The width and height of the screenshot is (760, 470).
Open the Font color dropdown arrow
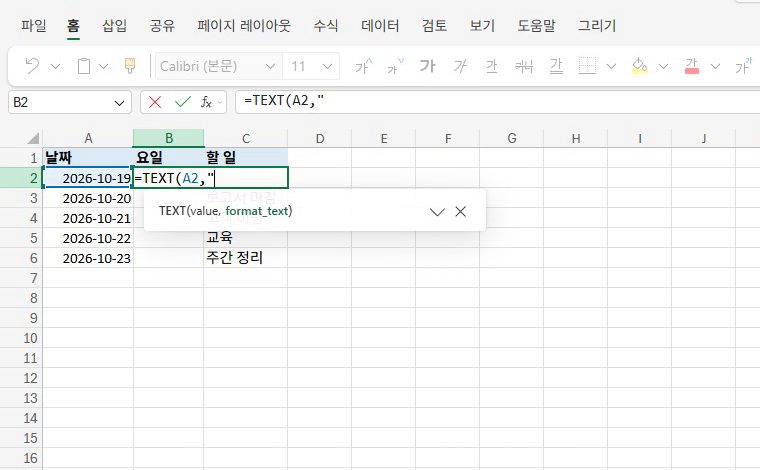tap(715, 66)
